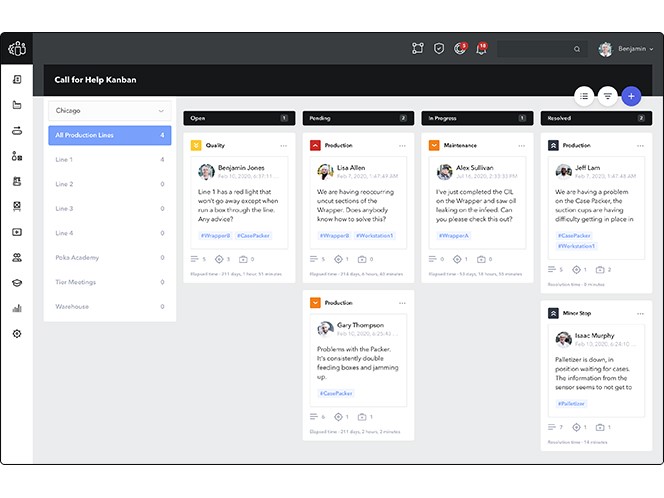Select Poka Academy in sidebar list
Viewport: 664px width, 498px height.
[110, 257]
